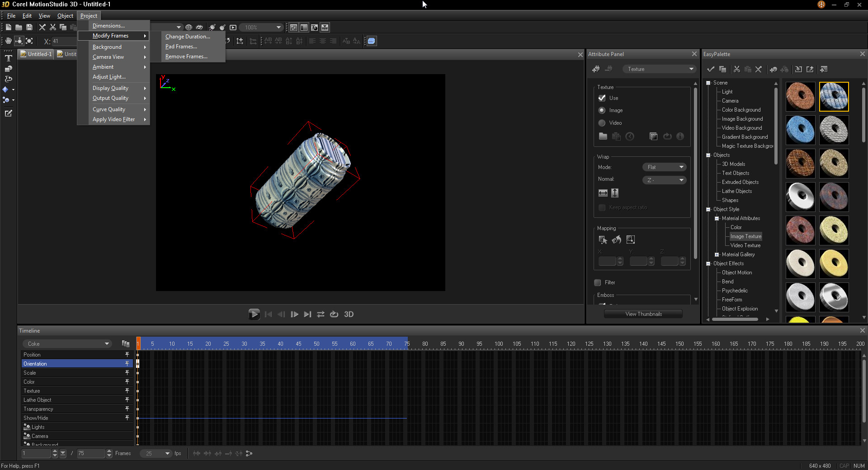This screenshot has height=470, width=868.
Task: Jump to the last frame
Action: [307, 314]
